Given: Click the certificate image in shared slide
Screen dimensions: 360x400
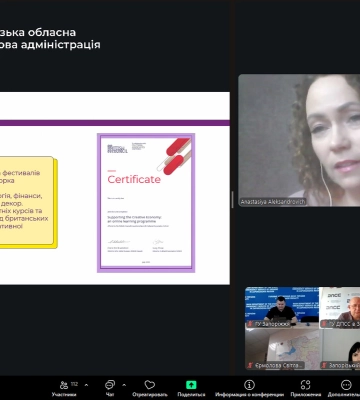Looking at the screenshot, I should pos(146,203).
